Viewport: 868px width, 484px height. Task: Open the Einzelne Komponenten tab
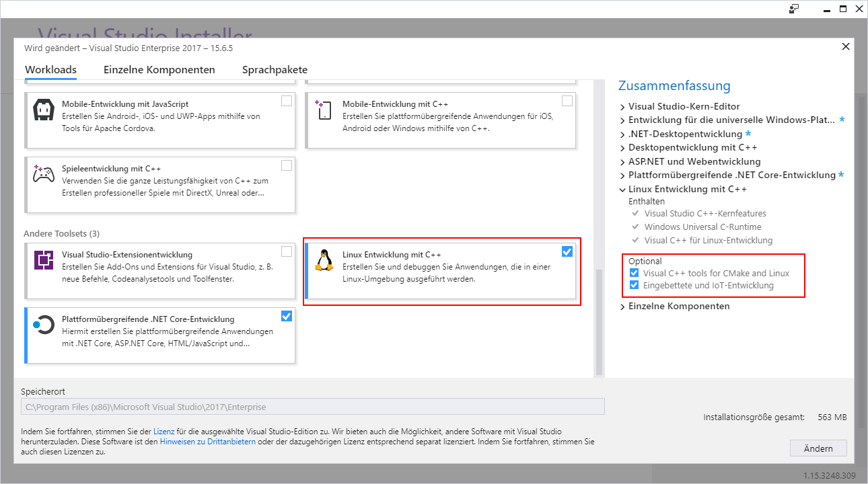point(159,69)
